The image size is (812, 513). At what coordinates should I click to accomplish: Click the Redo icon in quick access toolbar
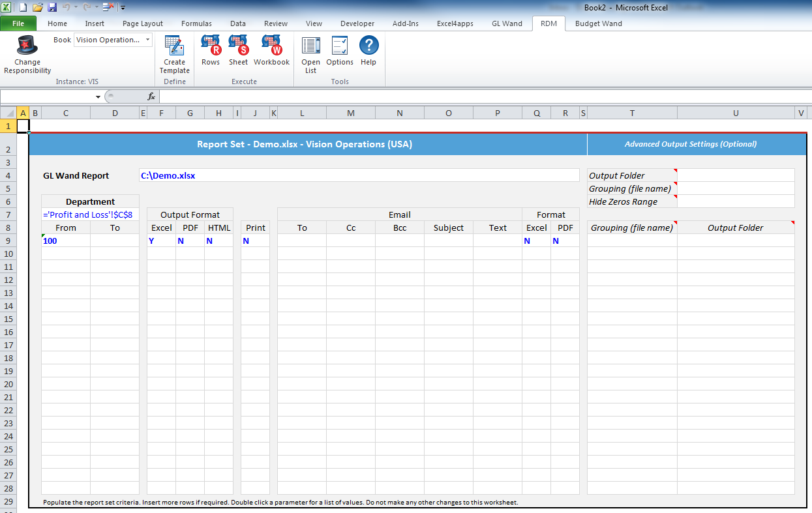pyautogui.click(x=86, y=7)
